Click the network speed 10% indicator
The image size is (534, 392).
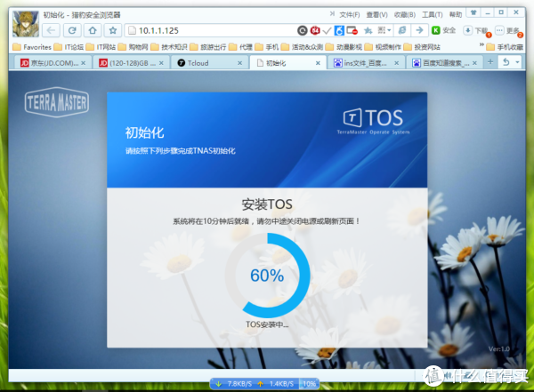pyautogui.click(x=309, y=384)
